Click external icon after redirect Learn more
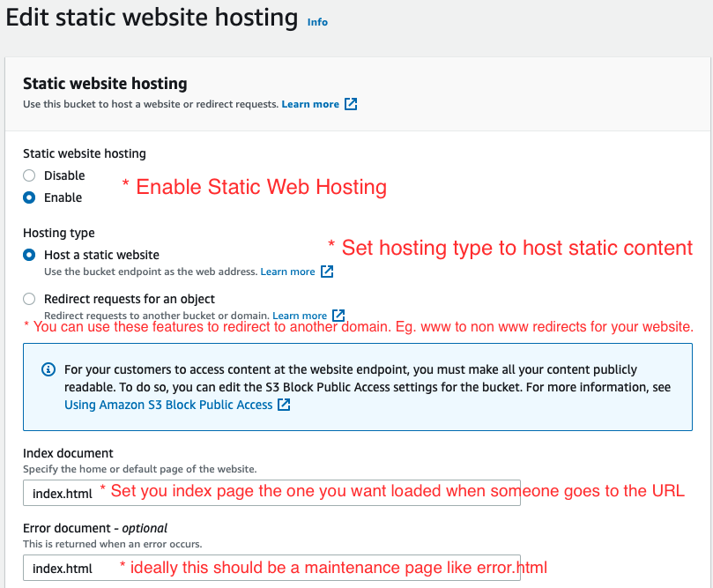This screenshot has width=713, height=588. [338, 316]
